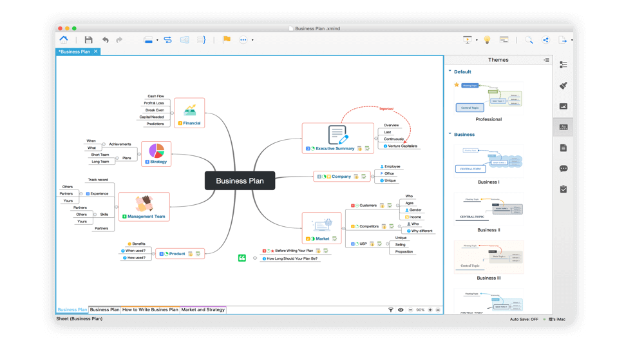
Task: Collapse the Financial branch subtopics
Action: click(172, 113)
